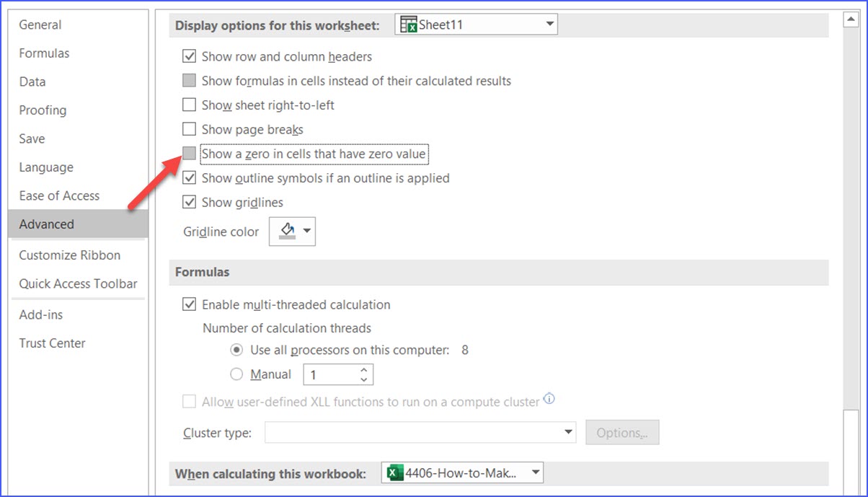
Task: Click the cluster Options button
Action: click(x=621, y=433)
